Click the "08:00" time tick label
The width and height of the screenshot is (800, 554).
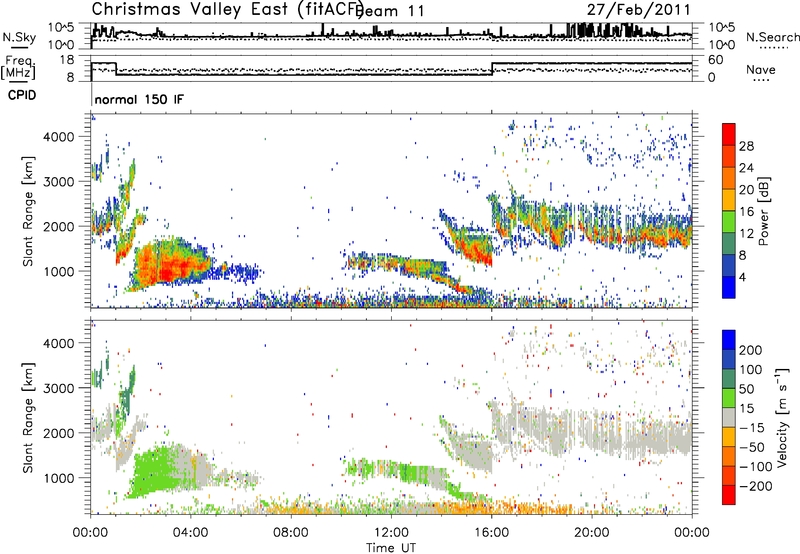(x=291, y=533)
